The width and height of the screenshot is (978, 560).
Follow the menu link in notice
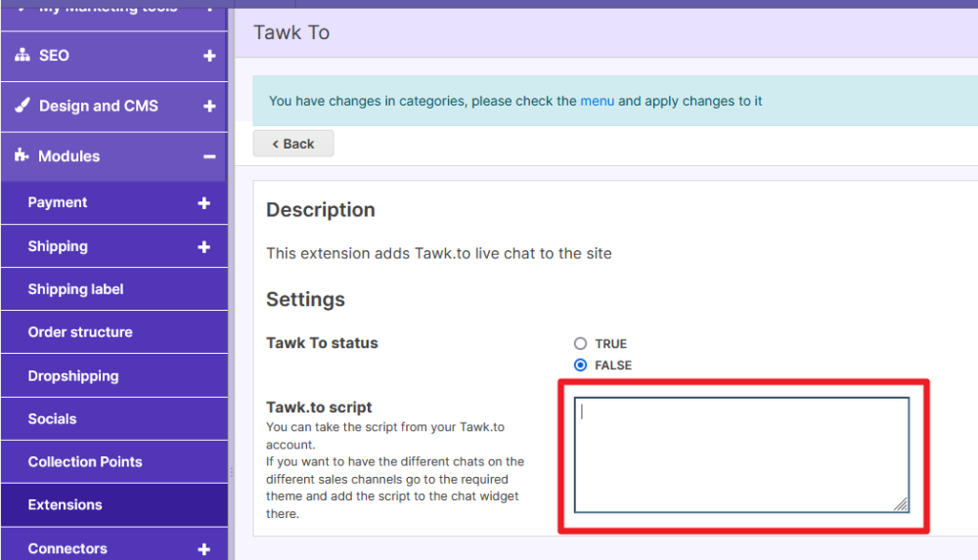pyautogui.click(x=597, y=101)
